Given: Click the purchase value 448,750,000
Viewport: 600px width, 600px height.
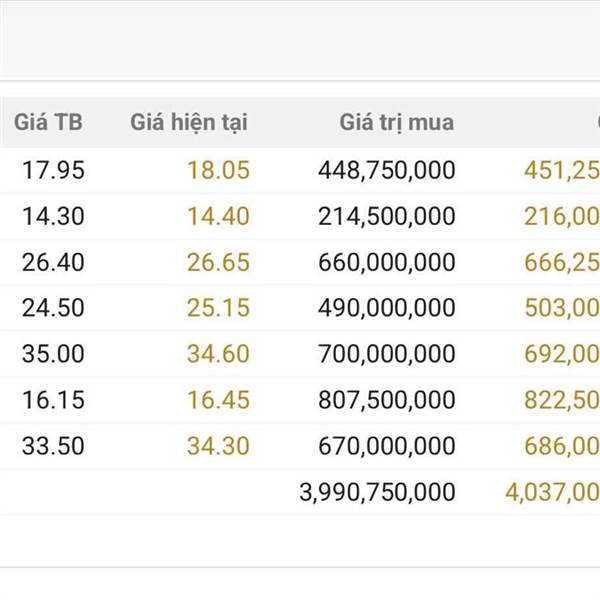Looking at the screenshot, I should pos(386,170).
